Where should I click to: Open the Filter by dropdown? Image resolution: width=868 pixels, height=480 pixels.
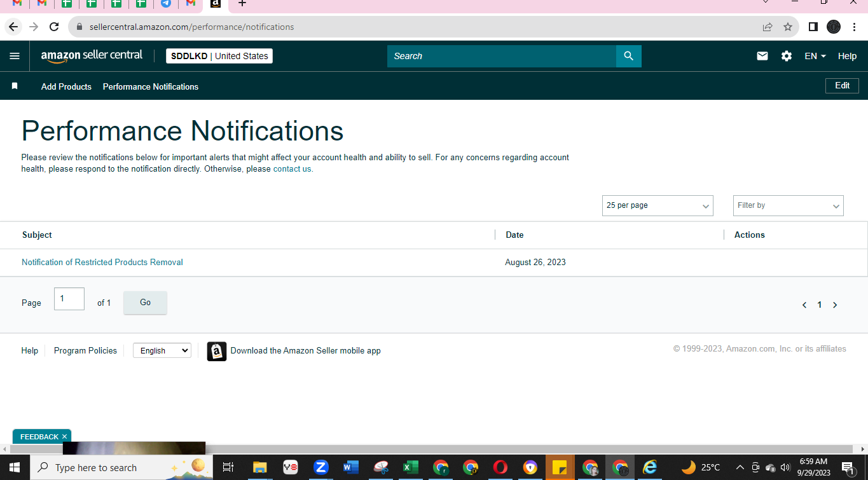coord(788,205)
